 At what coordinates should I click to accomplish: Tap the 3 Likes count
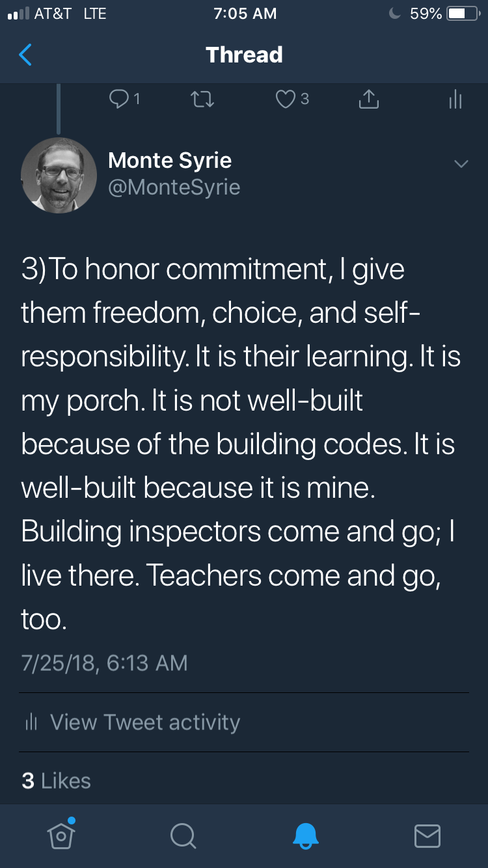click(56, 781)
